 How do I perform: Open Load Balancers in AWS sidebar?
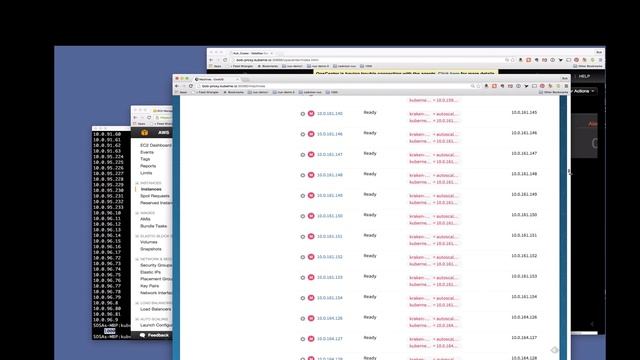pyautogui.click(x=156, y=309)
